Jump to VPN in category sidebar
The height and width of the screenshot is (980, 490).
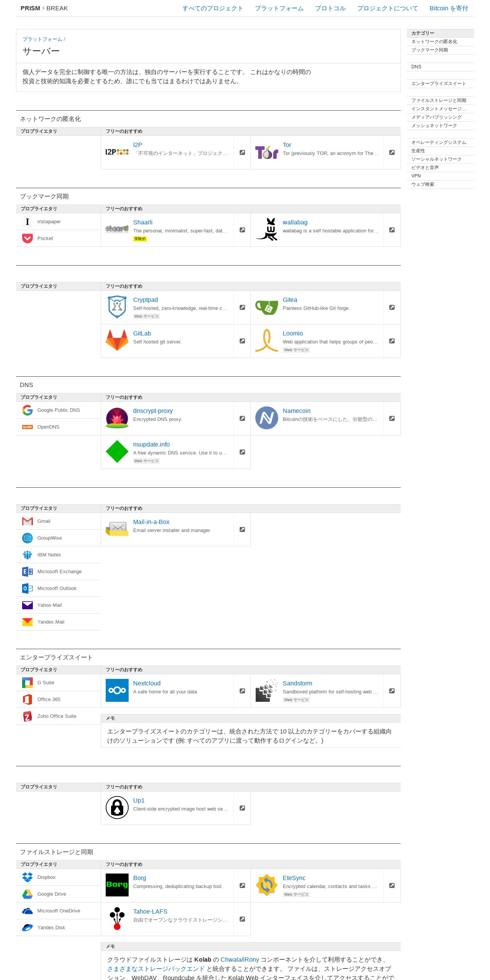[x=440, y=176]
